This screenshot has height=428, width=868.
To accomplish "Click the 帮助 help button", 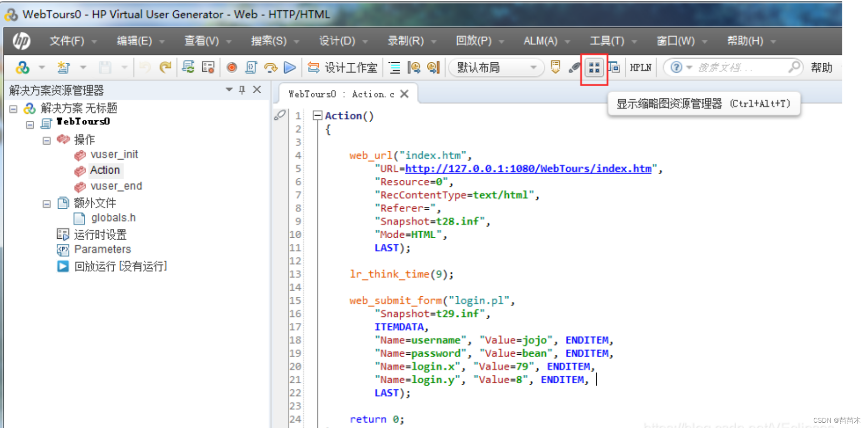I will (821, 68).
